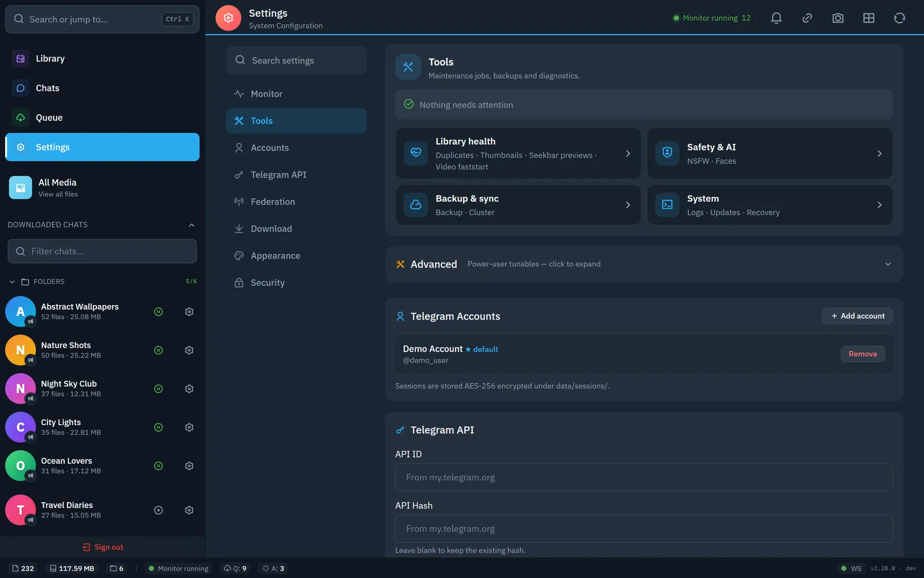The image size is (924, 578).
Task: Click Sign out
Action: tap(103, 547)
